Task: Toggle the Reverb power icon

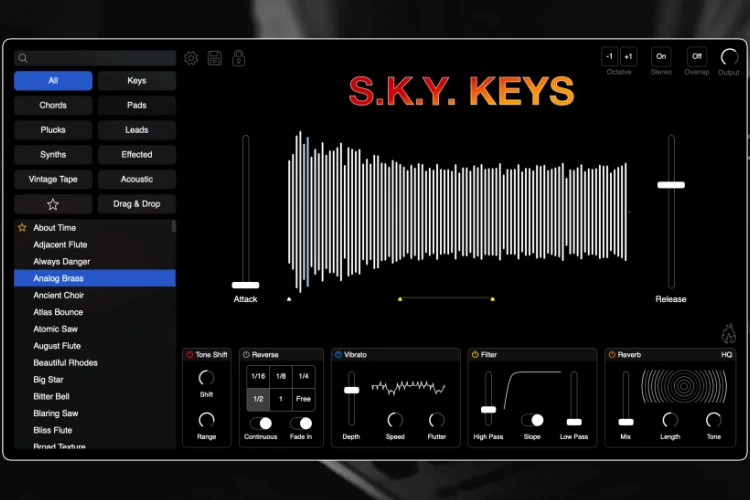Action: [x=612, y=355]
